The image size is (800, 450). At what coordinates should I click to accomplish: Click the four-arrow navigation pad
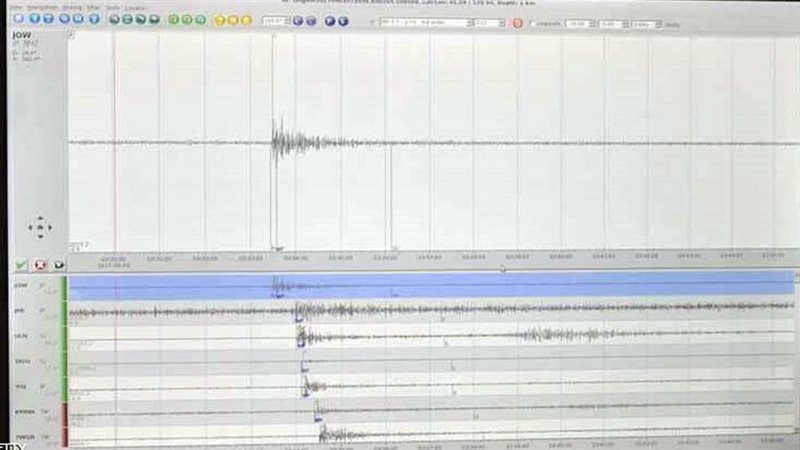pos(39,228)
